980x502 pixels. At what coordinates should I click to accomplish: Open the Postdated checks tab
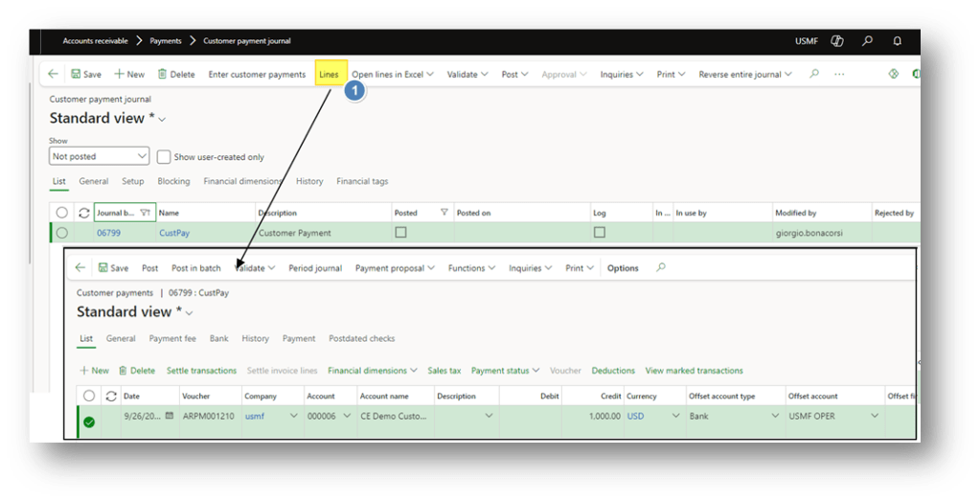[x=361, y=338]
